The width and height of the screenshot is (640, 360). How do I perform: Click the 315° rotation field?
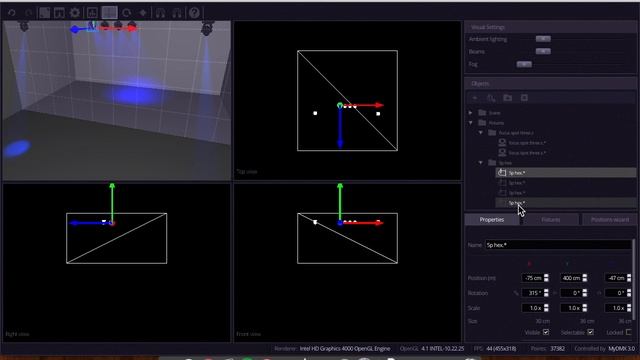[532, 293]
